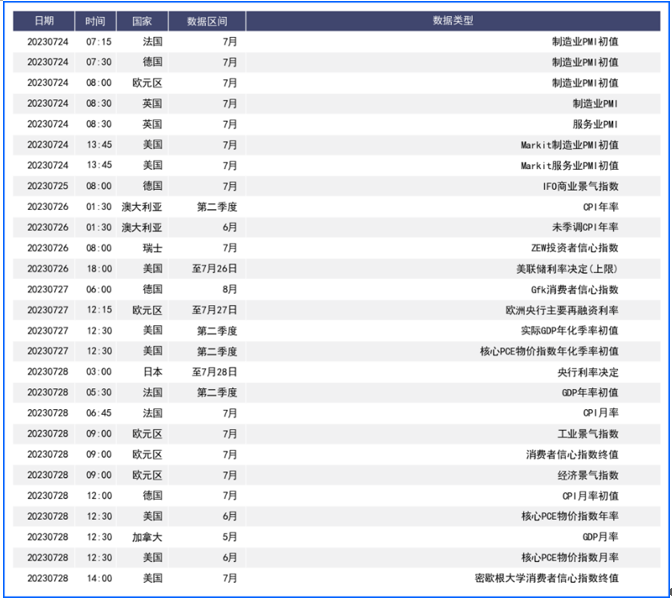672x598 pixels.
Task: Click the 18:00 time cell
Action: coord(99,269)
